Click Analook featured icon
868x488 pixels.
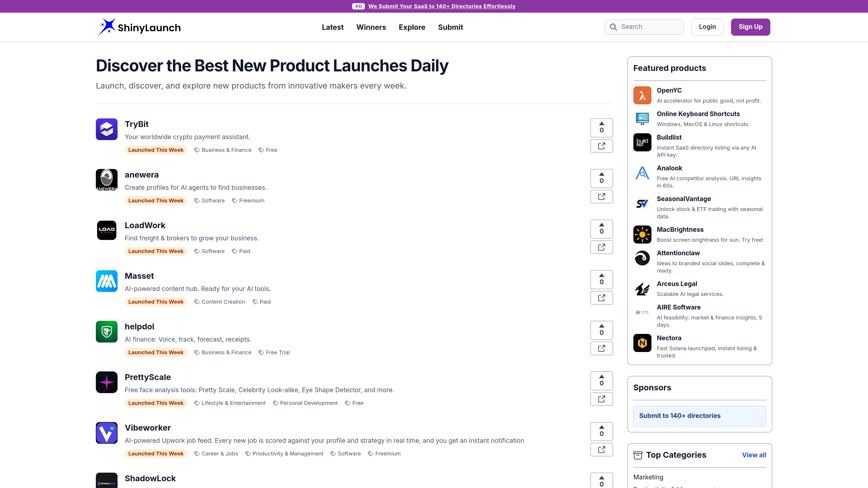coord(642,173)
